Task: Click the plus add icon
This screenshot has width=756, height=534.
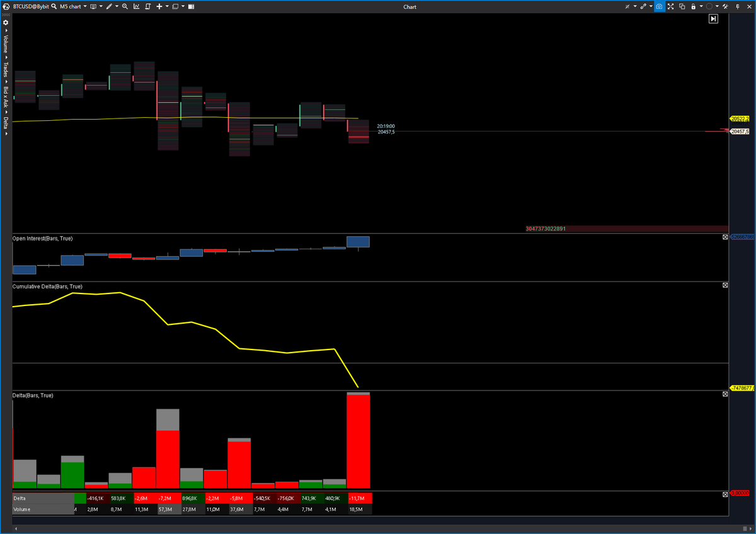Action: click(x=159, y=6)
